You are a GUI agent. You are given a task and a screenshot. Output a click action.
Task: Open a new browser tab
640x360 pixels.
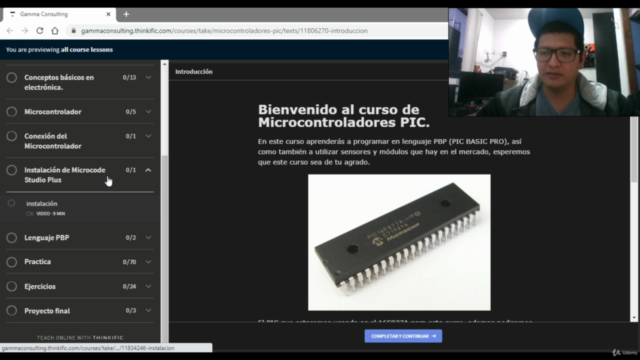tap(126, 14)
